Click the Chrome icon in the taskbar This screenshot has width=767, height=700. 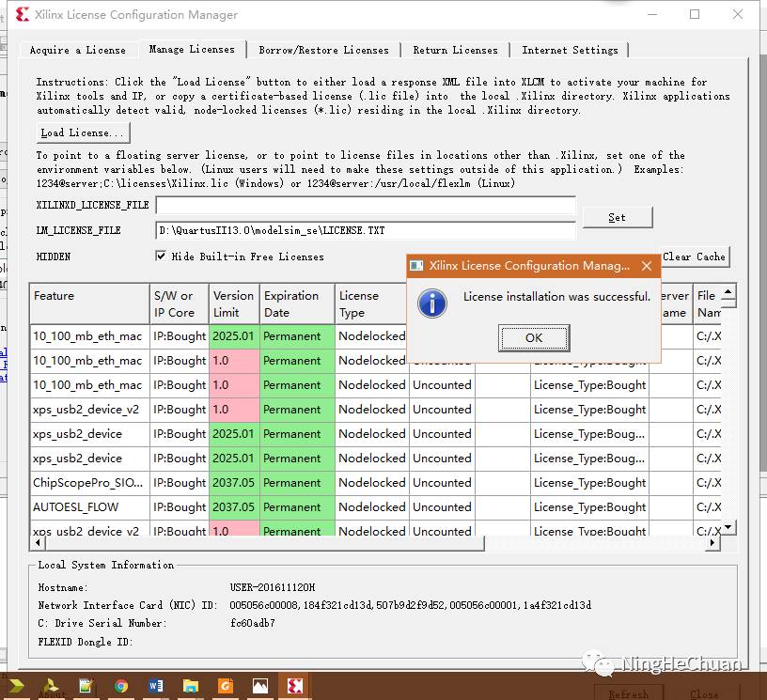(x=121, y=686)
